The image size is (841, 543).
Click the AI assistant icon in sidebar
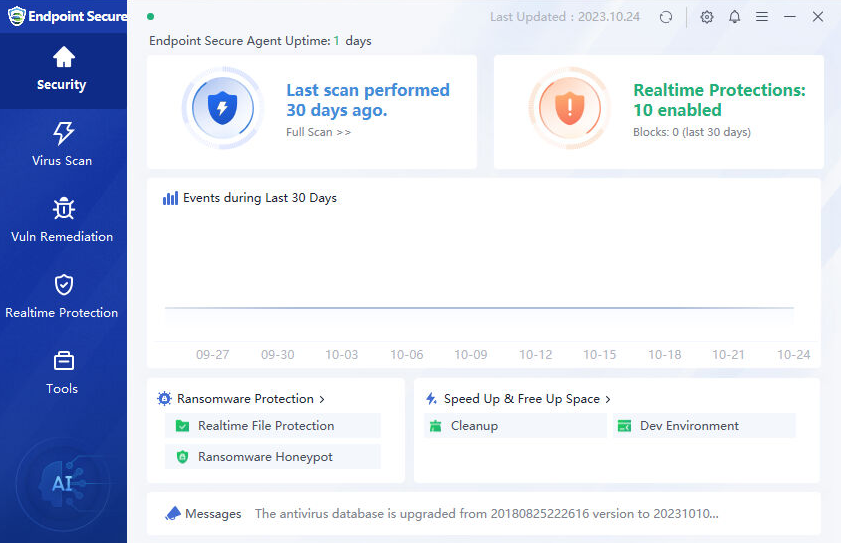point(63,484)
